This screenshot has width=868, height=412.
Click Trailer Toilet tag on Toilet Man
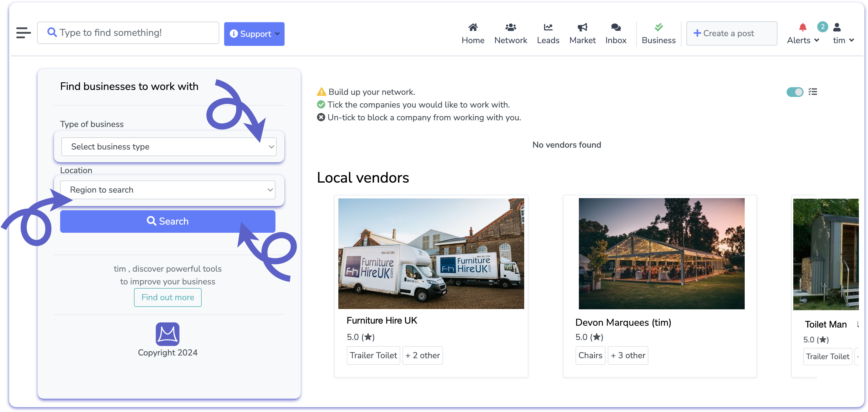(x=827, y=356)
